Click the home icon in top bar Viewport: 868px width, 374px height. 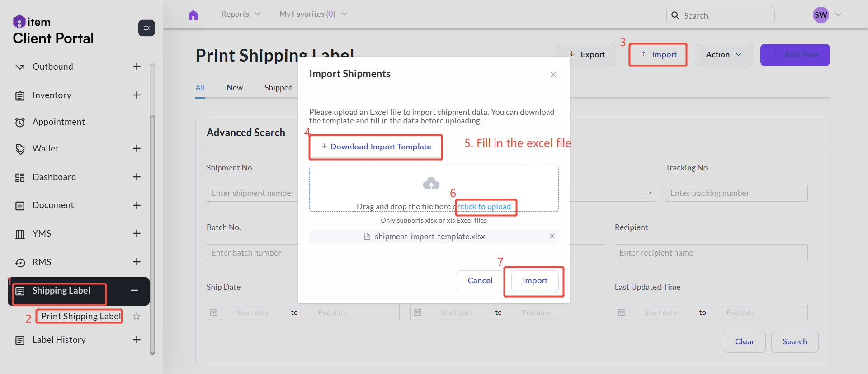click(193, 15)
